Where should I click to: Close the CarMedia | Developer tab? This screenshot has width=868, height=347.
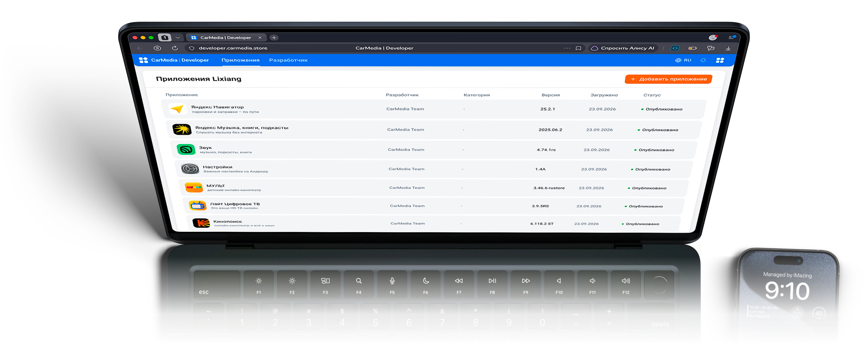(260, 38)
